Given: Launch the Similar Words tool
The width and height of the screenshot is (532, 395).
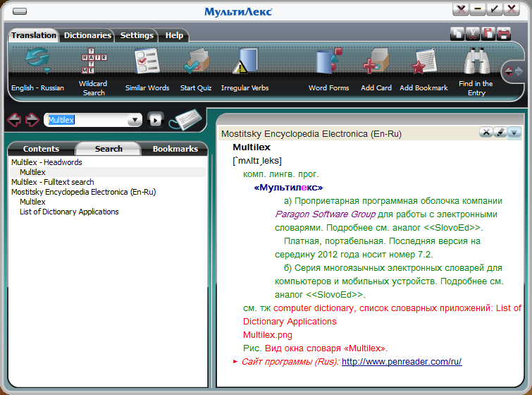Looking at the screenshot, I should click(x=147, y=61).
